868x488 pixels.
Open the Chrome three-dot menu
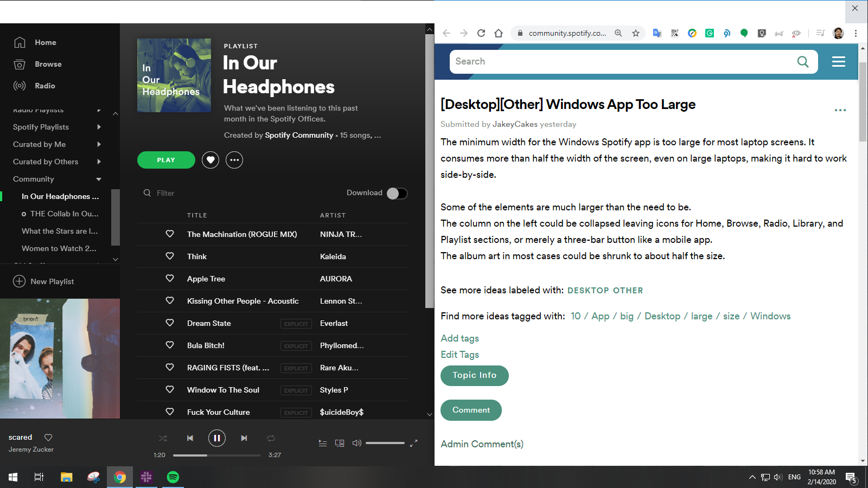pos(856,33)
